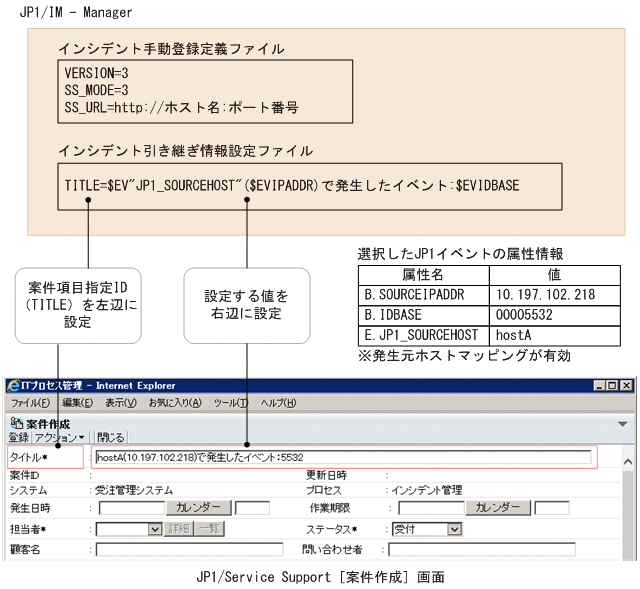Click the 案件ID label
The image size is (640, 589).
[x=24, y=476]
